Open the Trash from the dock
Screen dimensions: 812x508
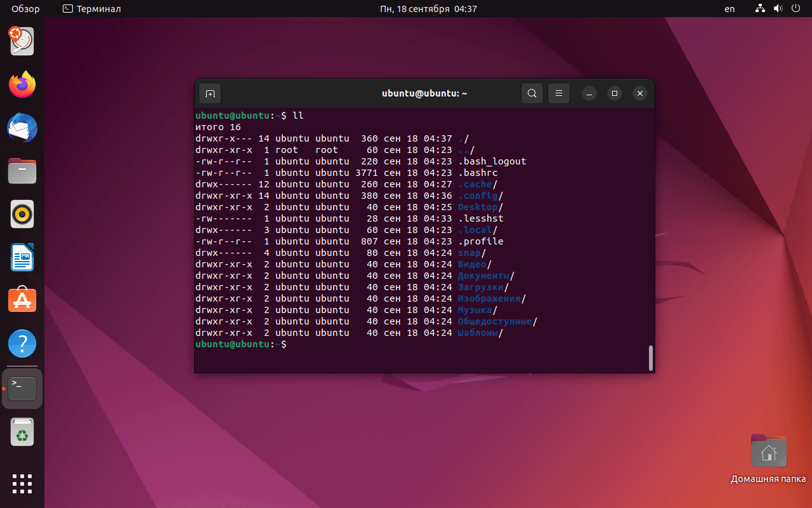[x=22, y=434]
